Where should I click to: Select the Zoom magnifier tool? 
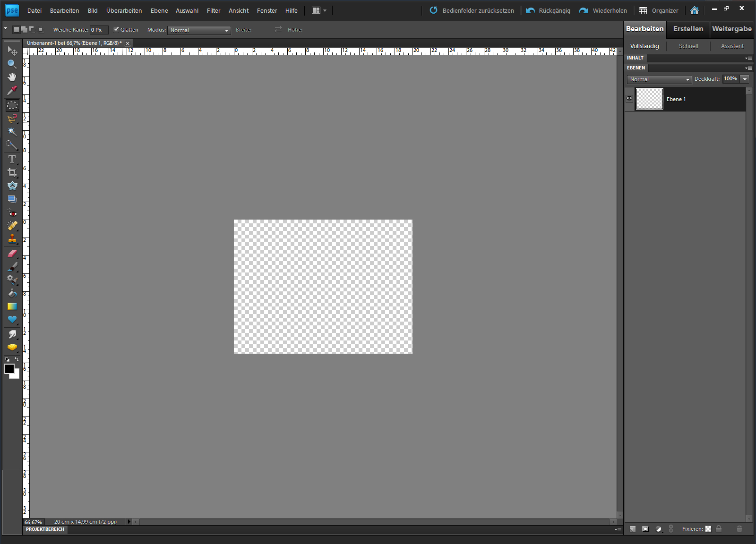pyautogui.click(x=12, y=64)
